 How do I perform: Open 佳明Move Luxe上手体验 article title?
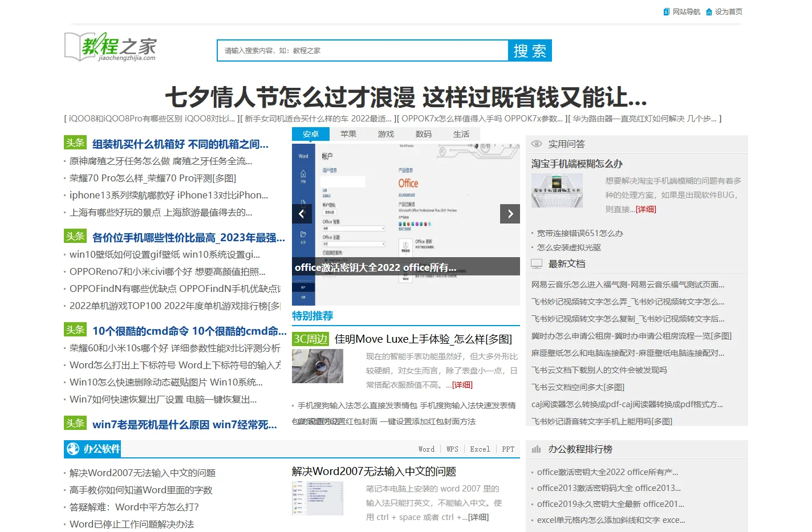423,339
